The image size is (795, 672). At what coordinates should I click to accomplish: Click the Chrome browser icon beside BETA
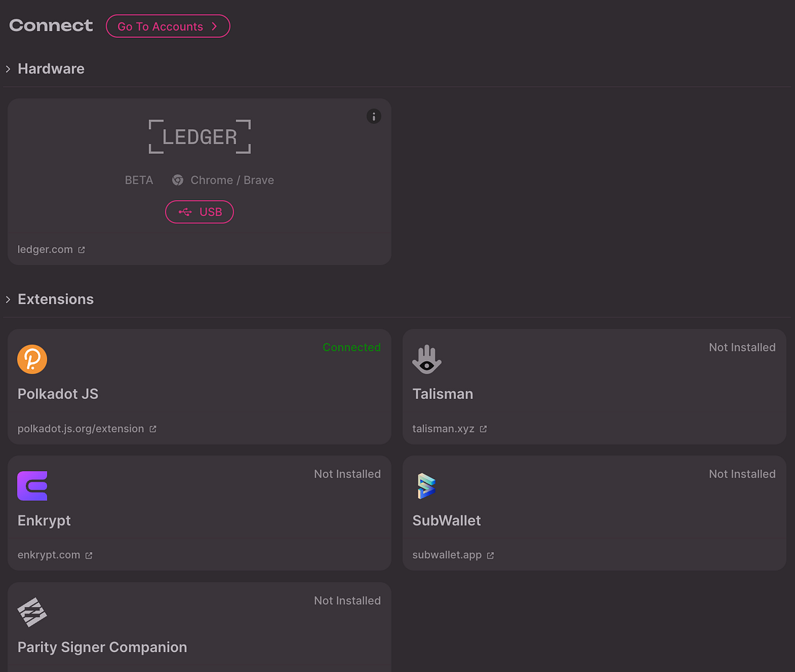pyautogui.click(x=178, y=180)
